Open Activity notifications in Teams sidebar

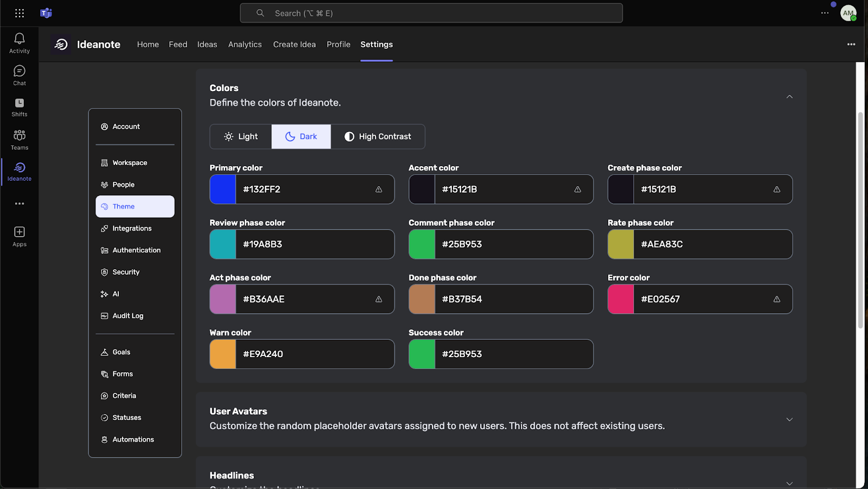tap(20, 43)
